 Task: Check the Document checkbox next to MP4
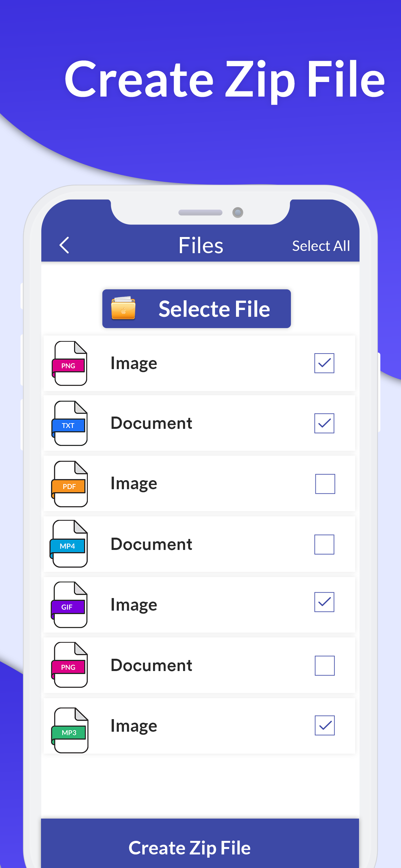pos(324,544)
